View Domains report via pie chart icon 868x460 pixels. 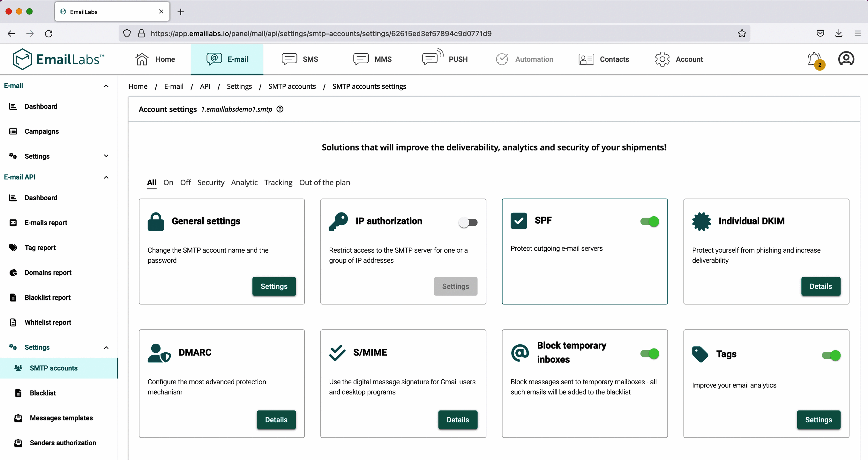click(13, 272)
